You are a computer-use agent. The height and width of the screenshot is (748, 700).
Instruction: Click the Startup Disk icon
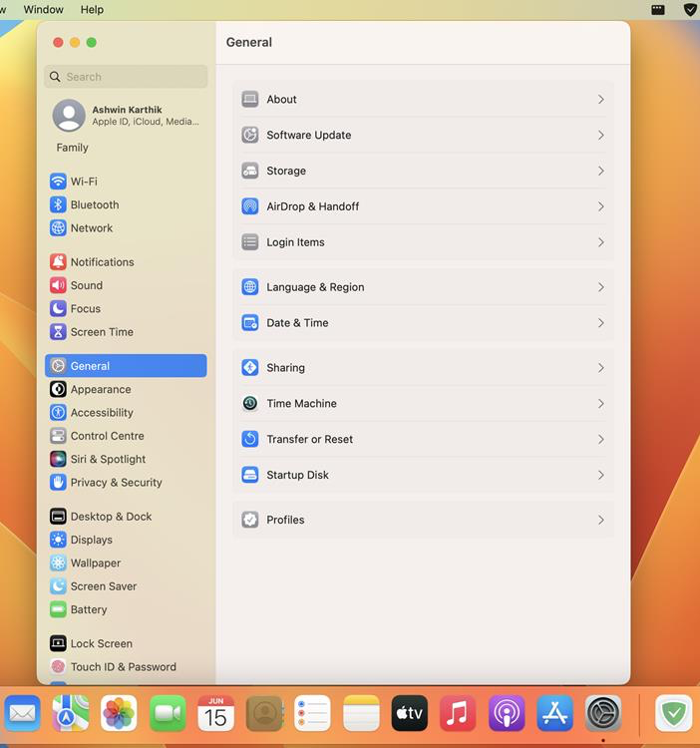[250, 475]
